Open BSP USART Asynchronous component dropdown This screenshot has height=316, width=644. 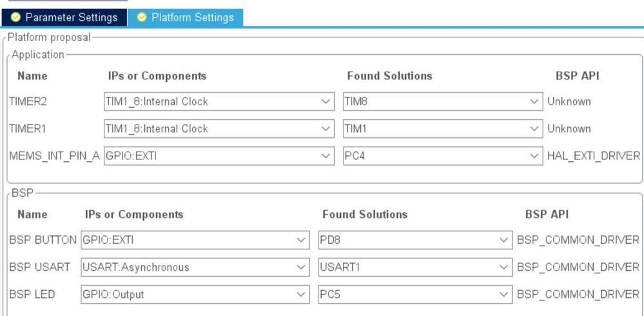(x=195, y=267)
